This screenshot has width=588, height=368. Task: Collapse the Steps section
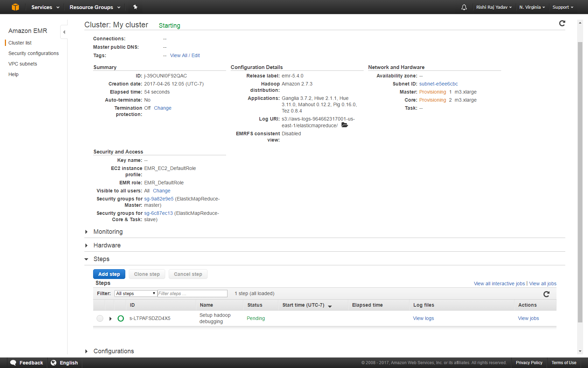[86, 259]
